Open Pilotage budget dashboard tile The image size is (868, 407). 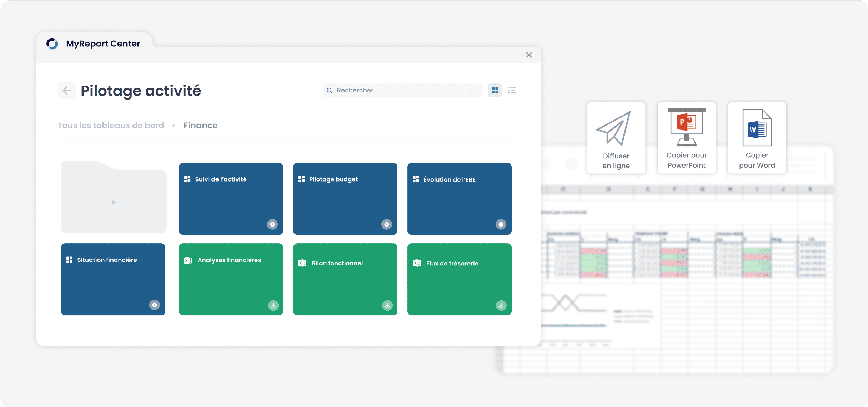point(345,199)
